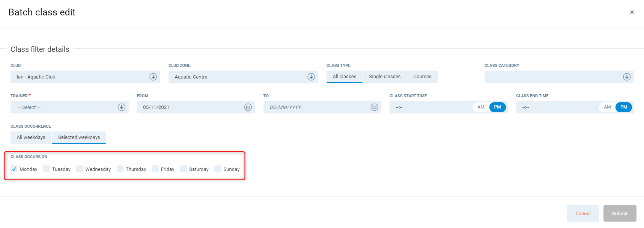Close the Batch class edit dialog
The width and height of the screenshot is (644, 228).
(632, 12)
